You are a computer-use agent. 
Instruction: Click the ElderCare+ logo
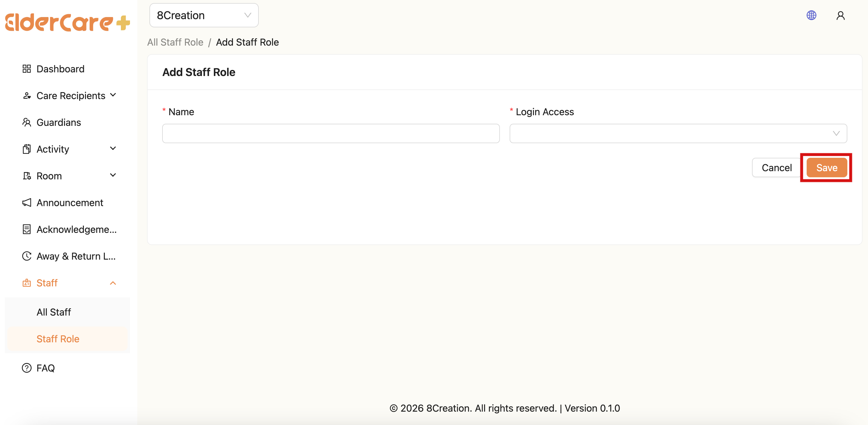click(x=67, y=22)
